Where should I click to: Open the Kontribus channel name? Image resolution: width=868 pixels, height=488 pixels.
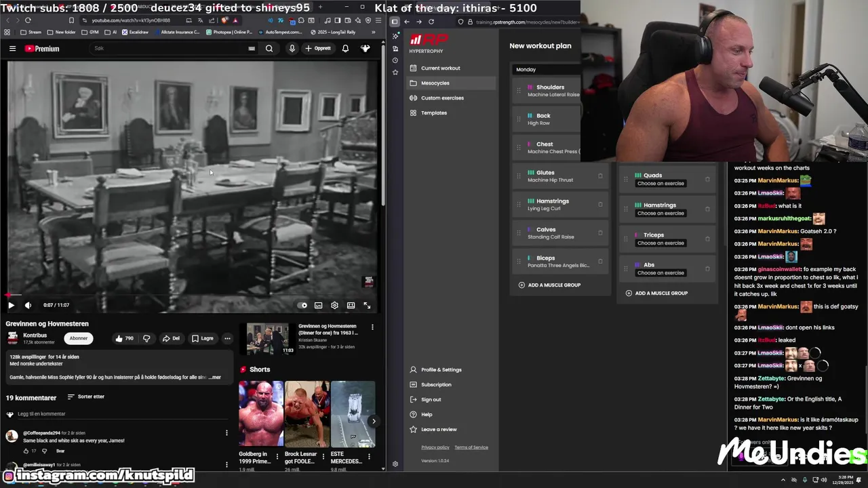(35, 335)
